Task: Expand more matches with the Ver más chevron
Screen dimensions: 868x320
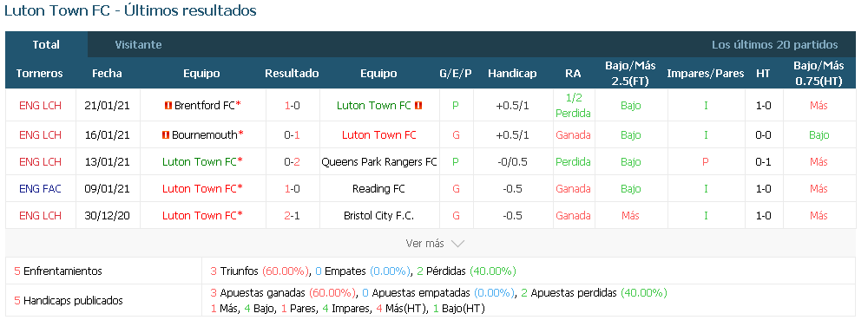Action: [x=457, y=244]
